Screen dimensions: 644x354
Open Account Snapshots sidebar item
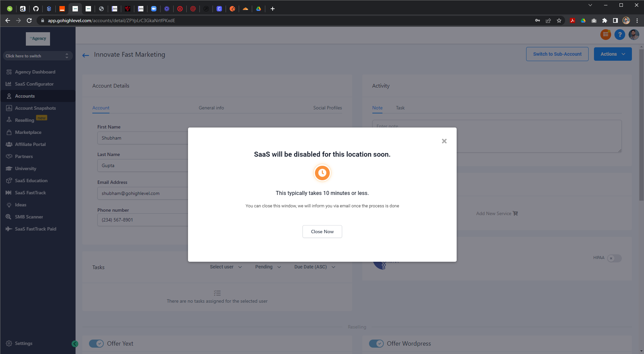click(x=35, y=108)
